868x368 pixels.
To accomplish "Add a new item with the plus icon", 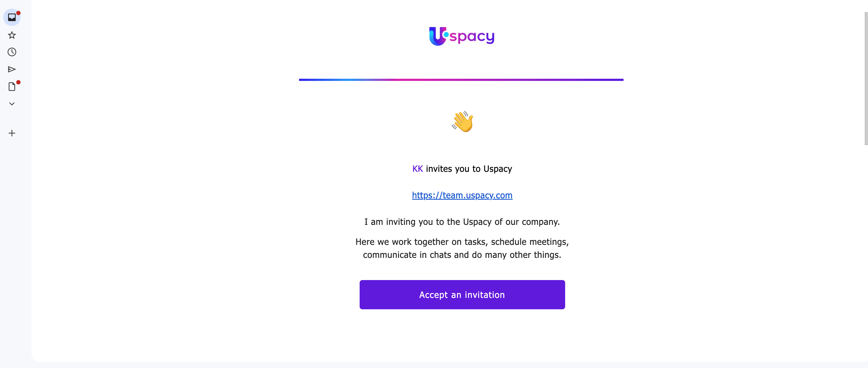I will pyautogui.click(x=12, y=133).
